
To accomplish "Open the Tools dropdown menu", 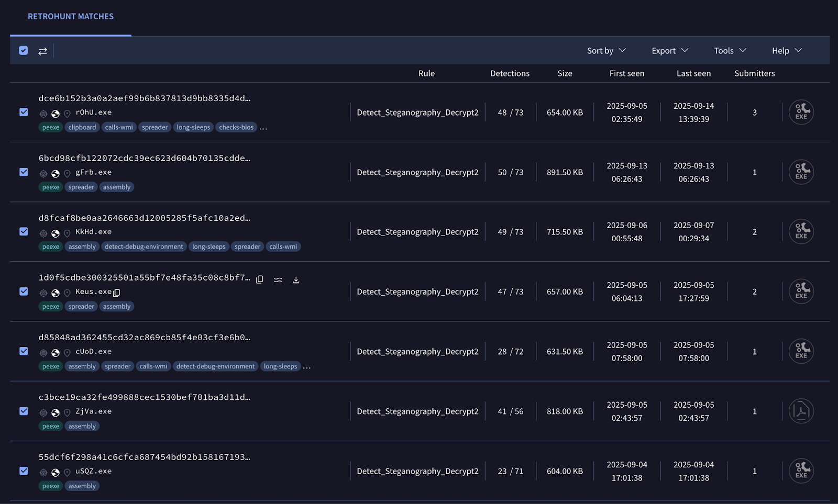I will click(730, 51).
